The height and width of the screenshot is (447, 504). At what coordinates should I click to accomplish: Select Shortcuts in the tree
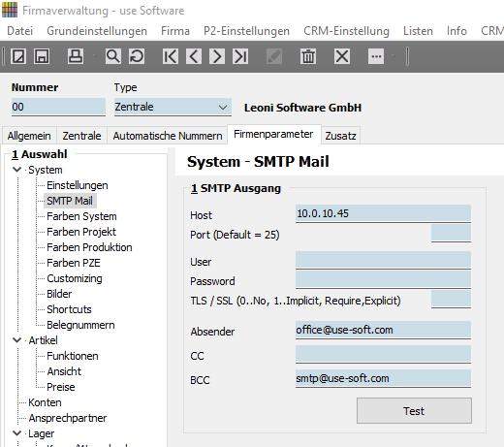pyautogui.click(x=69, y=309)
